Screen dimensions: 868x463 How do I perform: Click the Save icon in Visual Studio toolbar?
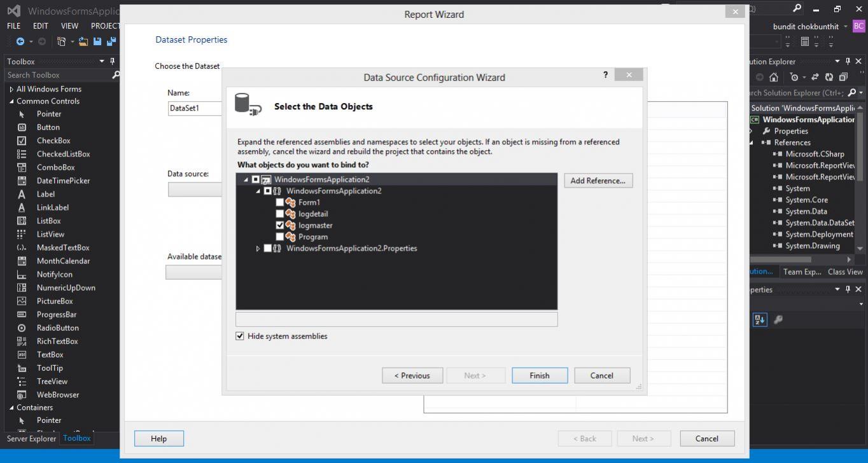97,41
